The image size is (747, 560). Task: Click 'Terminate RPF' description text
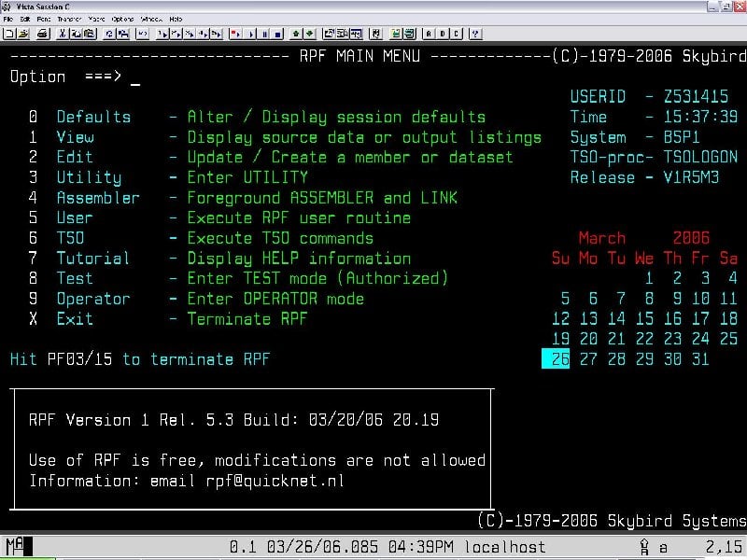click(247, 318)
